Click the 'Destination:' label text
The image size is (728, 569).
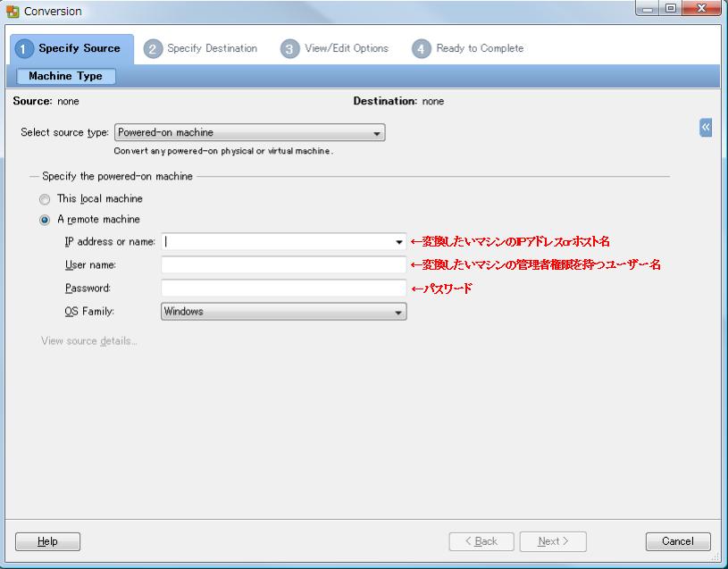tap(385, 101)
